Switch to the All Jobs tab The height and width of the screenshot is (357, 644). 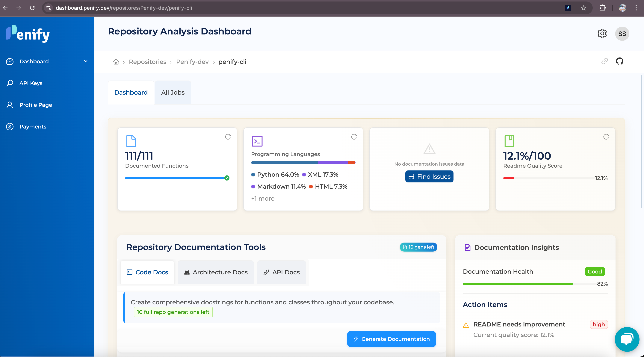pos(173,92)
